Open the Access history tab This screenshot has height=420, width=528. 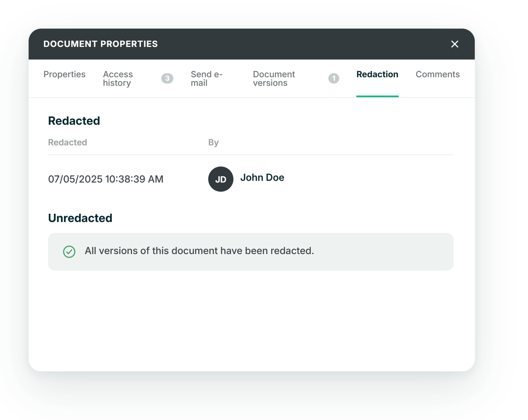[118, 79]
